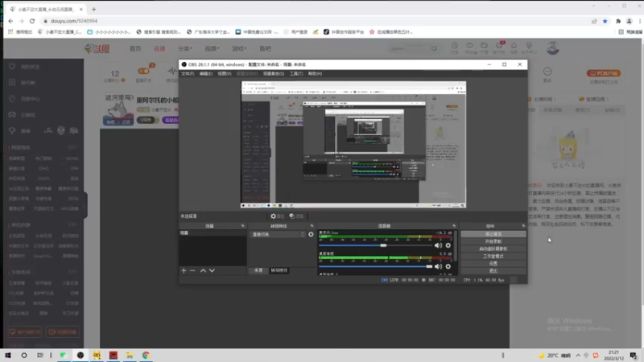Pop out the Controls (控件) dock icon
644x362 pixels.
coord(523,226)
